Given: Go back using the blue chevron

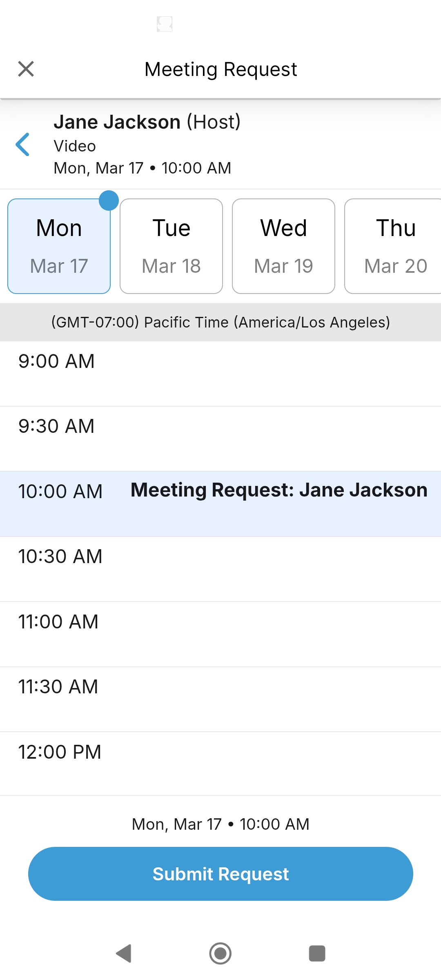Looking at the screenshot, I should pyautogui.click(x=22, y=145).
